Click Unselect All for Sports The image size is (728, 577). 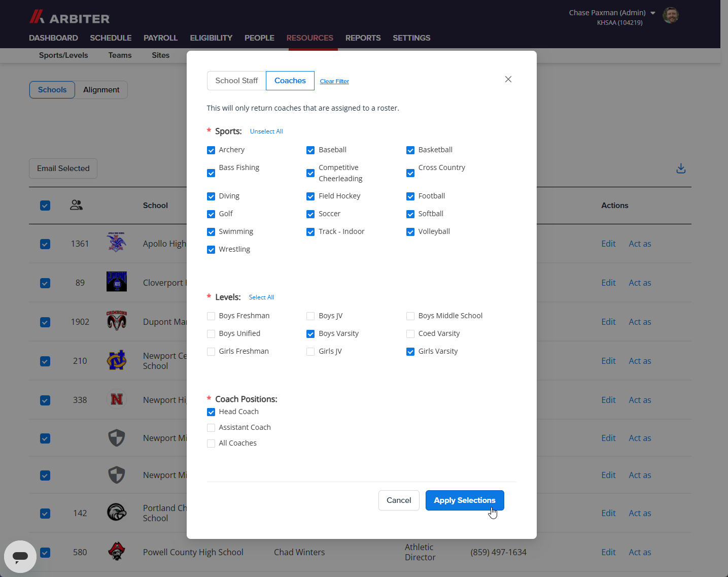click(266, 131)
